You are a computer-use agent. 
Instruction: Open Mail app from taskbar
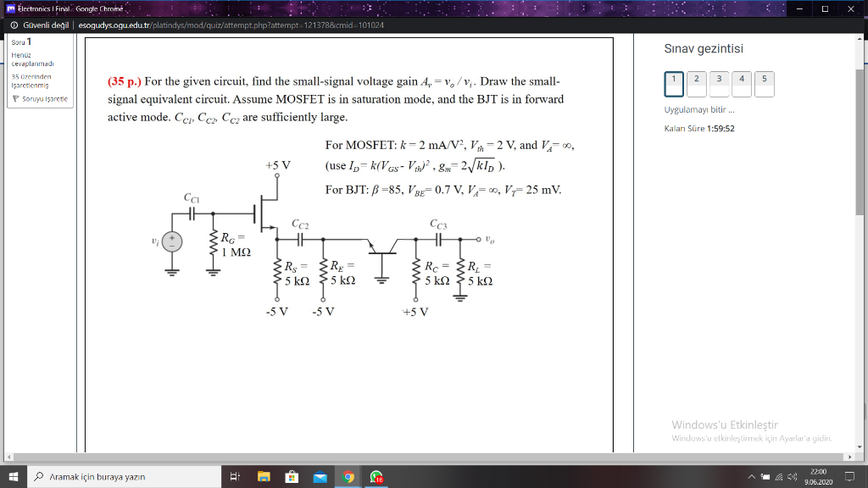[x=320, y=476]
